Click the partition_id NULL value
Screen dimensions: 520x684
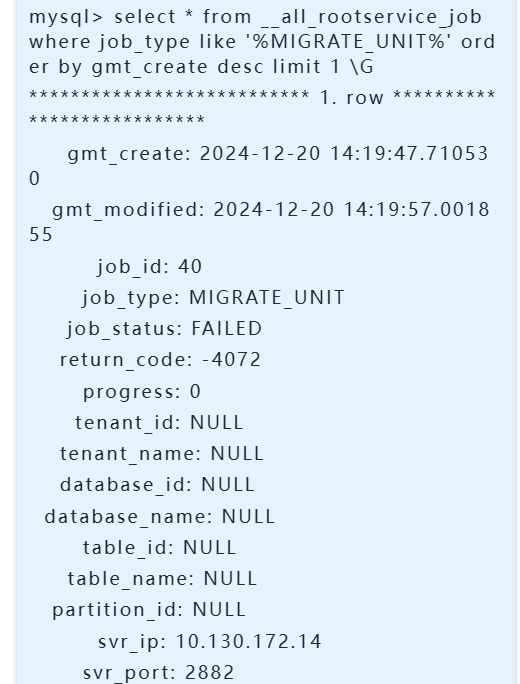click(219, 610)
